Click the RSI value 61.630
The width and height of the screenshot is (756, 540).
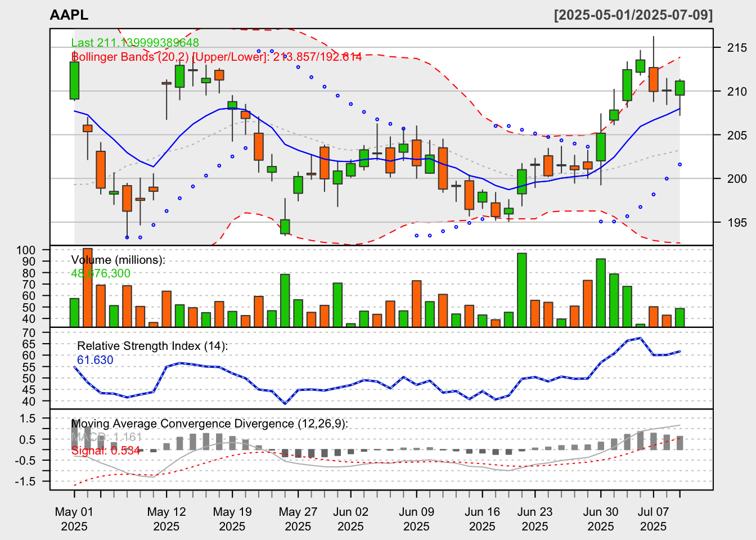(x=95, y=360)
